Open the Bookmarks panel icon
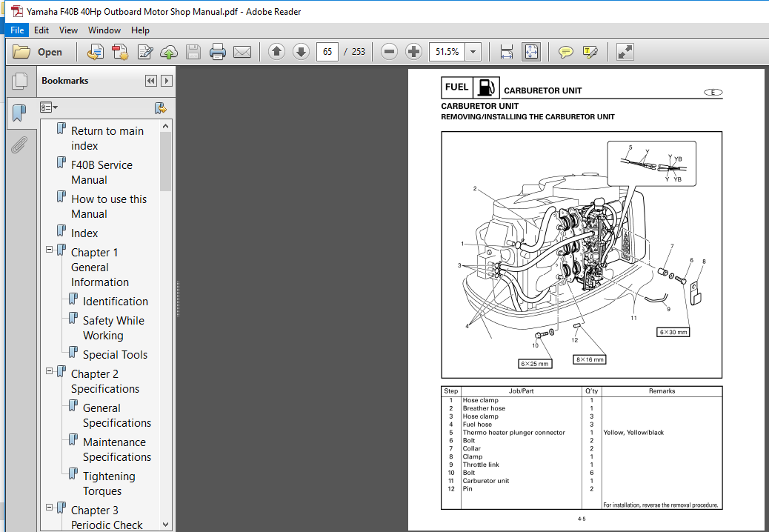Image resolution: width=769 pixels, height=532 pixels. pos(19,113)
